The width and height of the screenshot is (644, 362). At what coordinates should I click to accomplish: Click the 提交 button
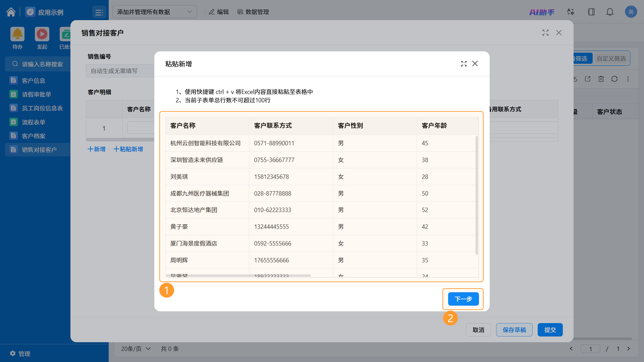(x=550, y=330)
